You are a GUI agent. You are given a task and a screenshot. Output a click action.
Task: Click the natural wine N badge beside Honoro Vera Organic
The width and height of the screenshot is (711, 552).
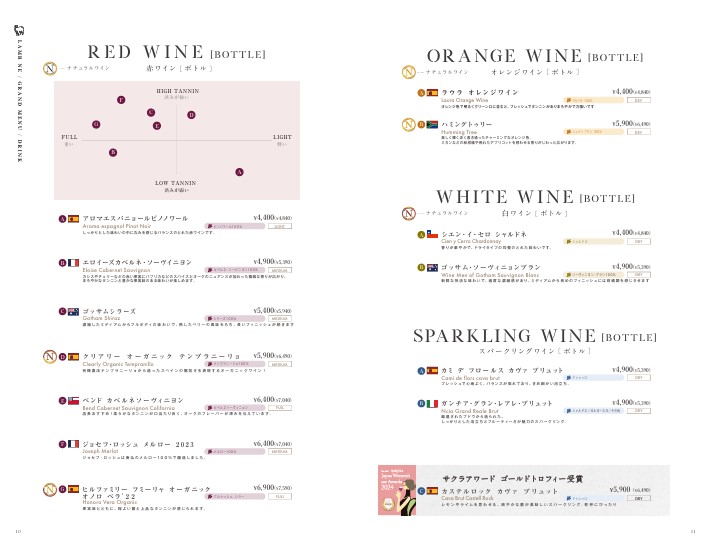click(x=49, y=489)
